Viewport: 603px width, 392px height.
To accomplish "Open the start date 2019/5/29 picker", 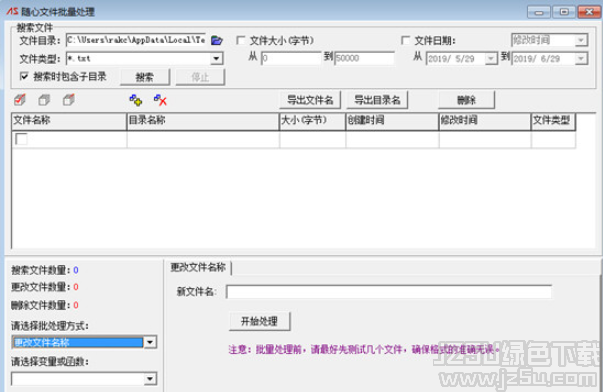I will click(x=491, y=58).
